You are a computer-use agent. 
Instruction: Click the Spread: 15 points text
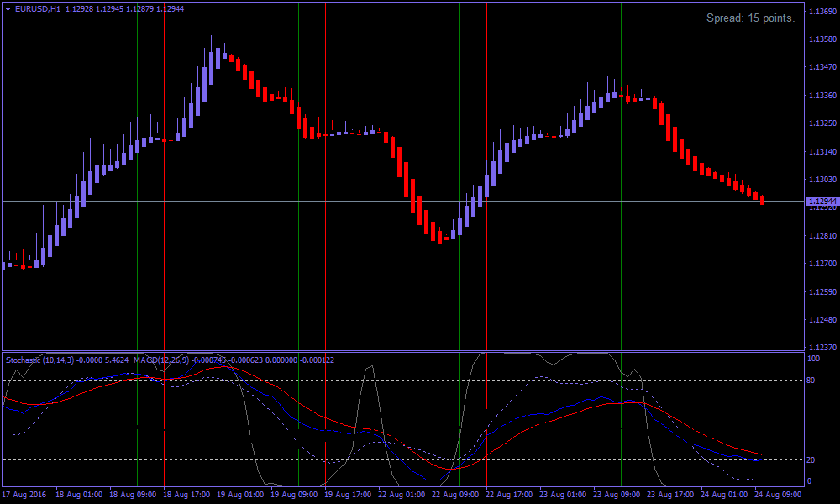pos(750,18)
